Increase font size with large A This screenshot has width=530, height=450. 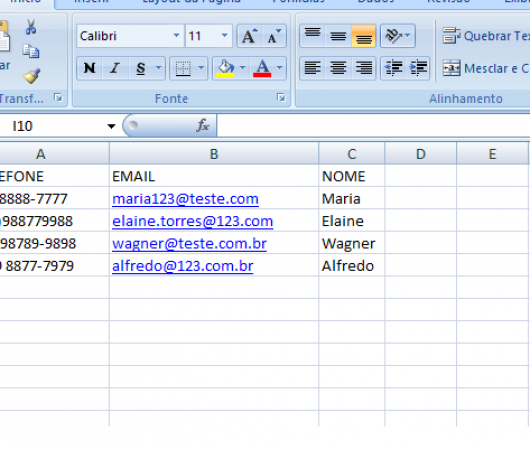249,36
